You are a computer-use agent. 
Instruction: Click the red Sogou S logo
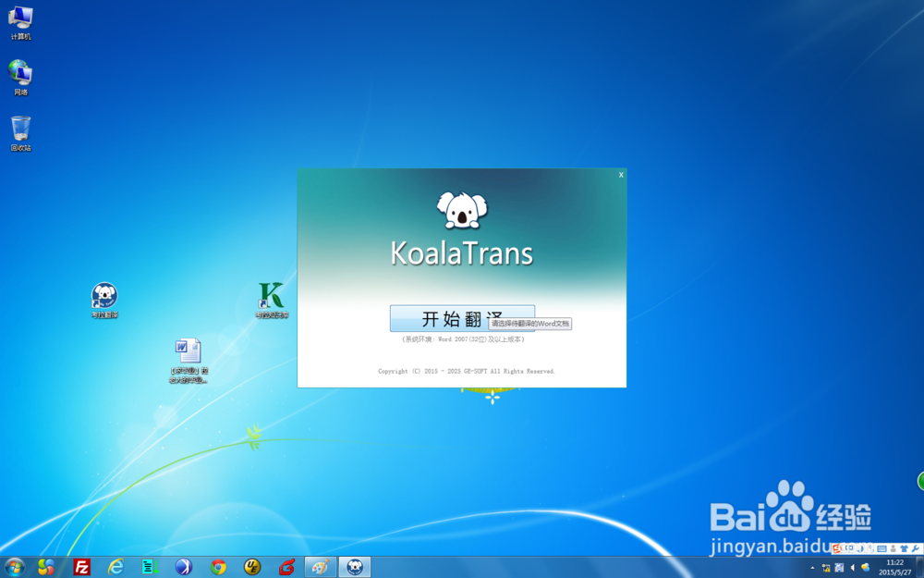tap(837, 548)
